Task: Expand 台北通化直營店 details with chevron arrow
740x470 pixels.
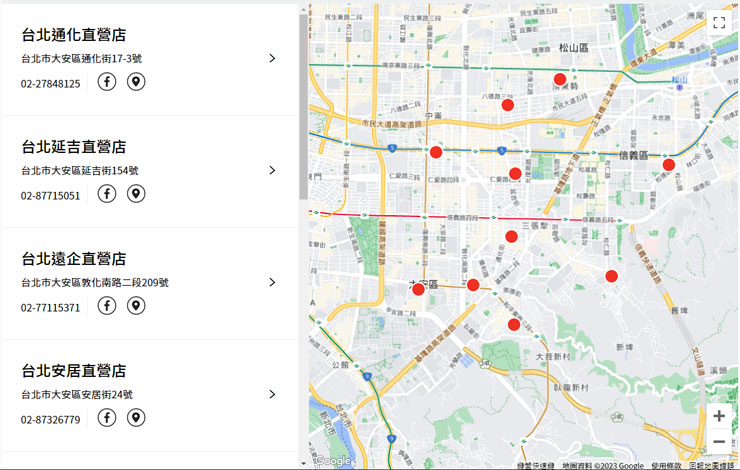Action: click(272, 58)
